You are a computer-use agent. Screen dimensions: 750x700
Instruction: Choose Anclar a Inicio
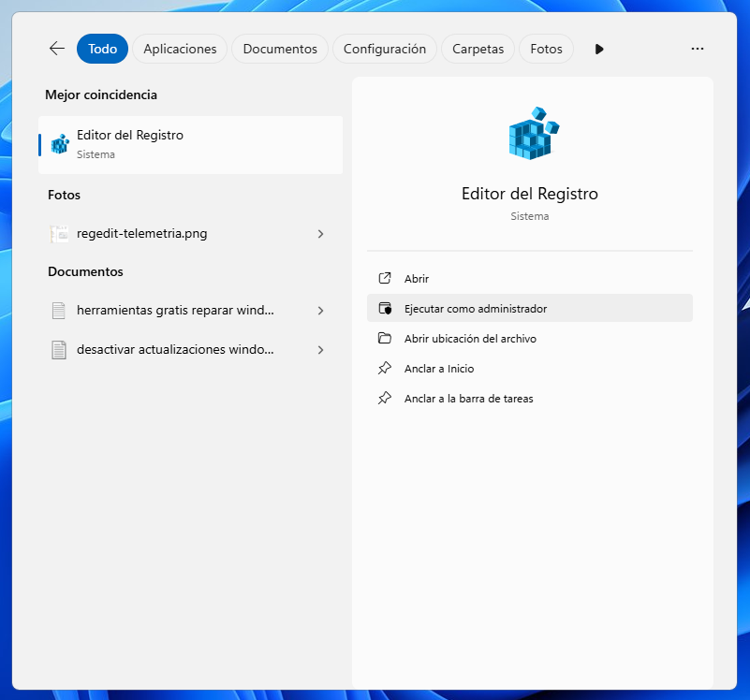pos(530,368)
